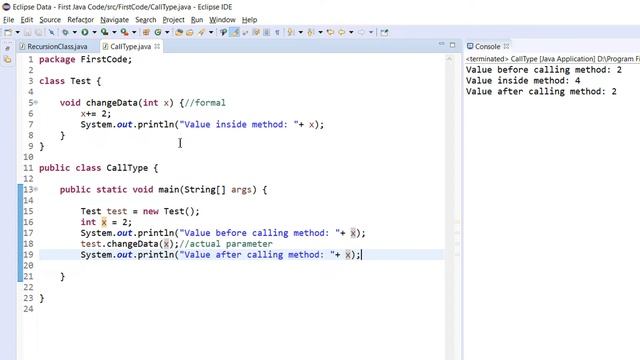This screenshot has height=360, width=640.
Task: Click the Save All toolbar icon
Action: (x=38, y=32)
